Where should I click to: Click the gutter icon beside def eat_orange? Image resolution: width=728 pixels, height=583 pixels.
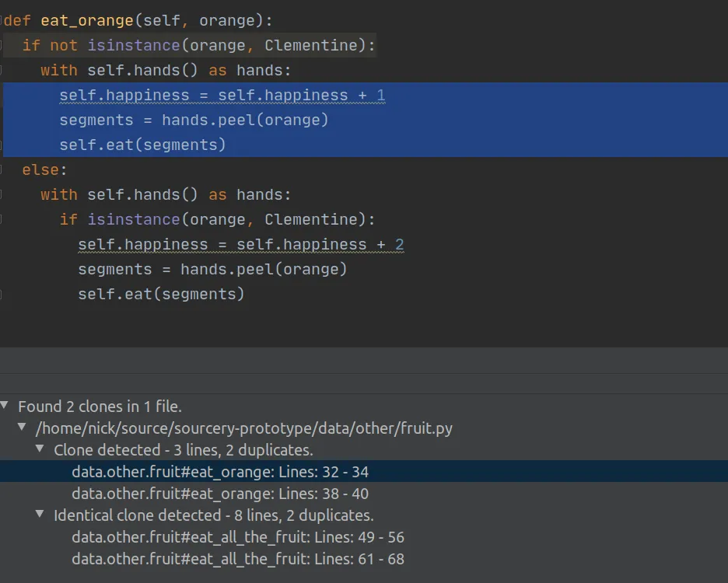(x=4, y=20)
